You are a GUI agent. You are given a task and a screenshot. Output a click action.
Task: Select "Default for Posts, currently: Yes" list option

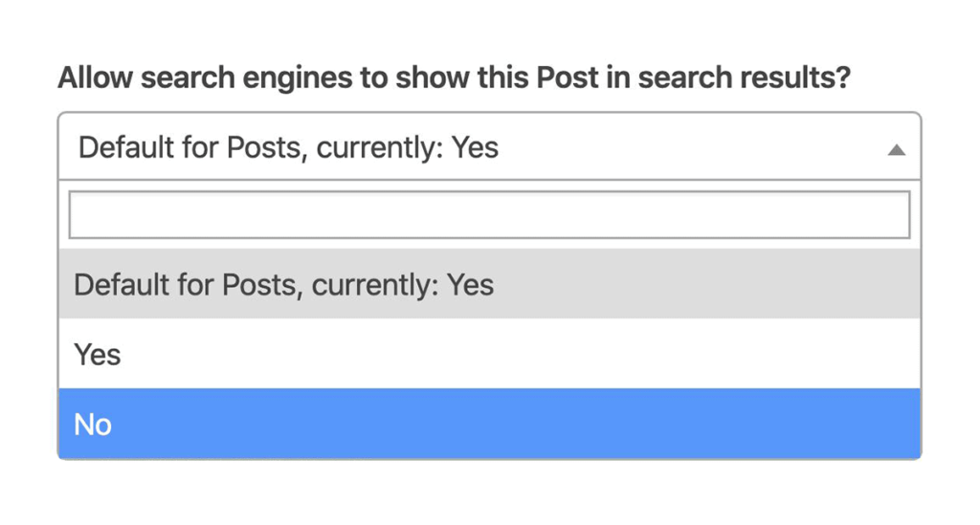point(489,284)
